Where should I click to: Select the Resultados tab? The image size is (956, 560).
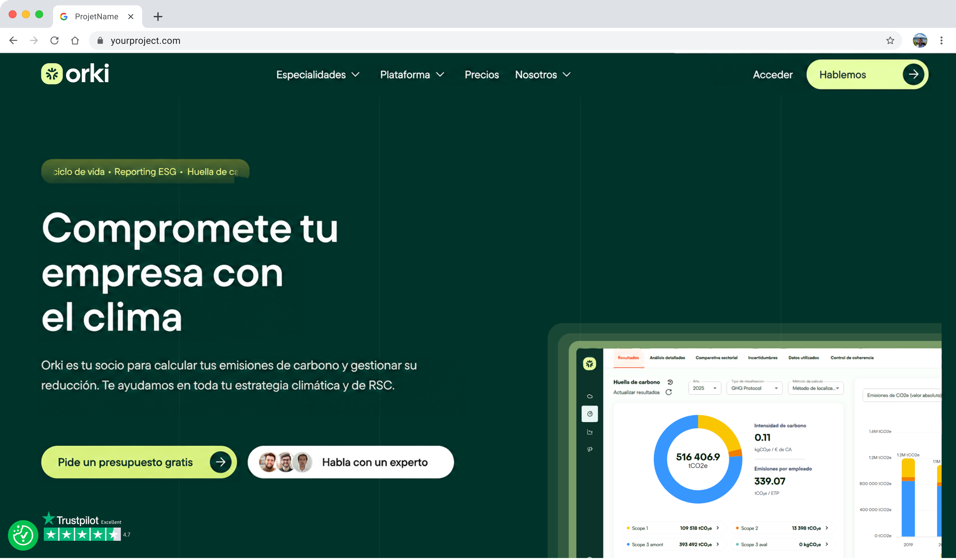(628, 358)
